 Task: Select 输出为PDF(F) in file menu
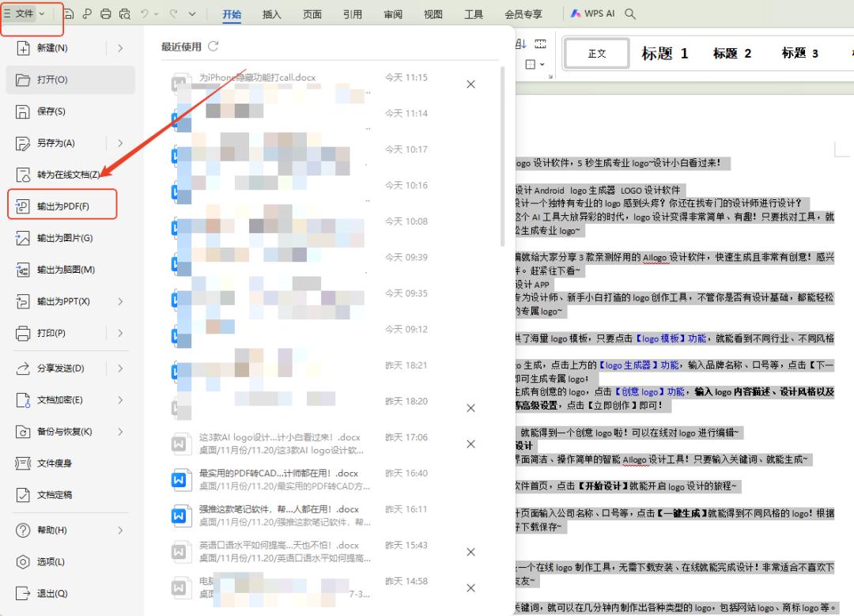62,206
